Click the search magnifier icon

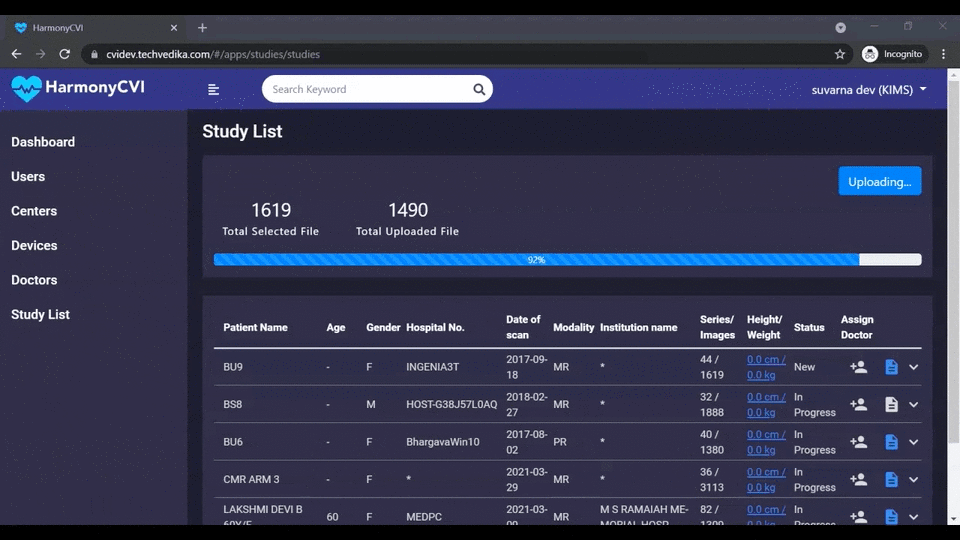pos(479,90)
